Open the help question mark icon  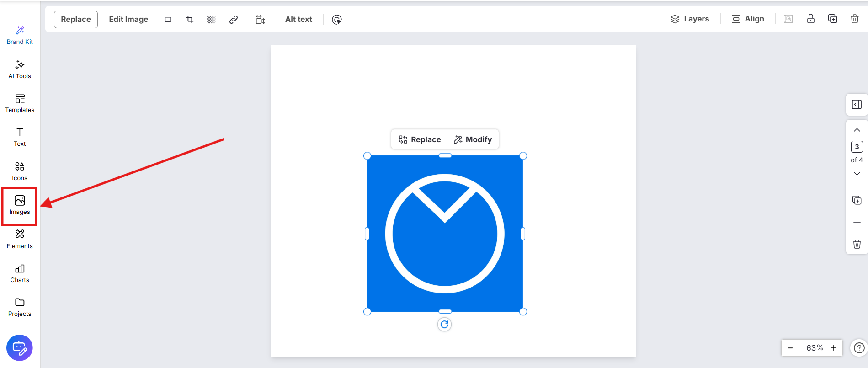(859, 348)
